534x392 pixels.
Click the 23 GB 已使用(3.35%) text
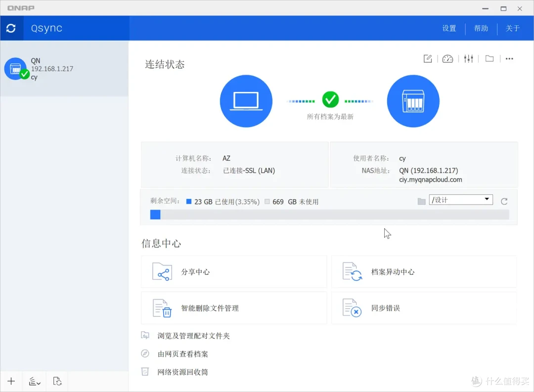pyautogui.click(x=227, y=202)
